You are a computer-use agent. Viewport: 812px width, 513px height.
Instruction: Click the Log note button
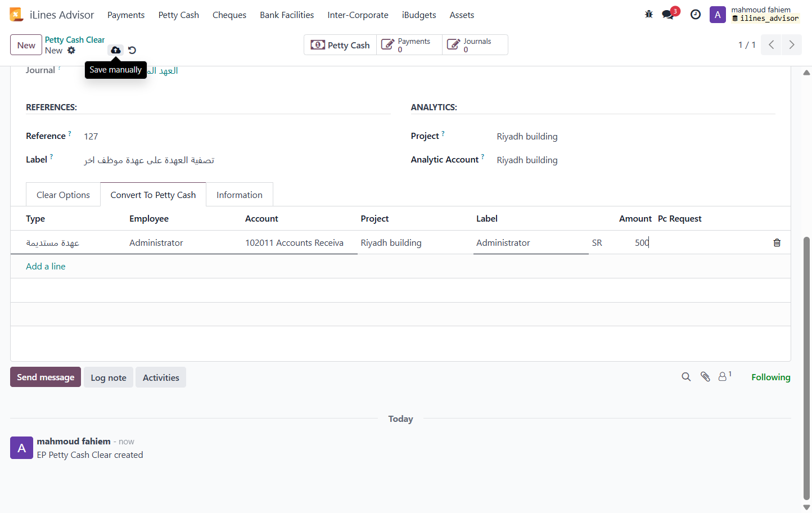pyautogui.click(x=109, y=377)
